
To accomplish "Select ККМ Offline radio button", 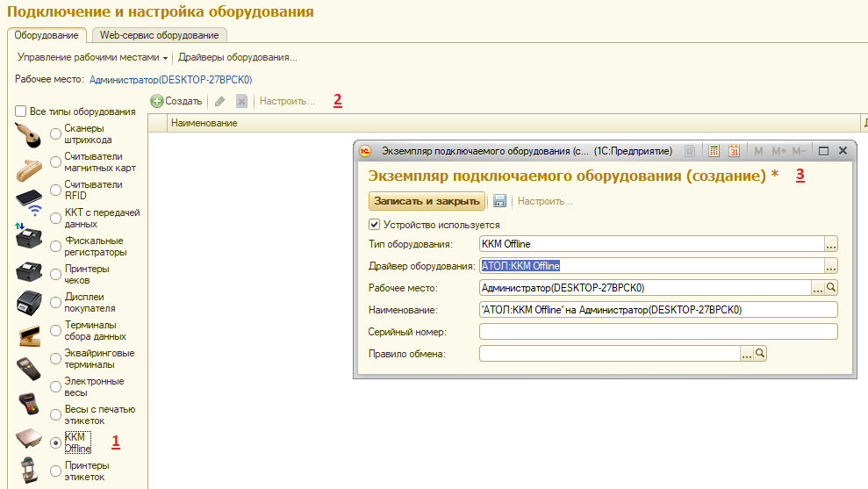I will [x=55, y=442].
